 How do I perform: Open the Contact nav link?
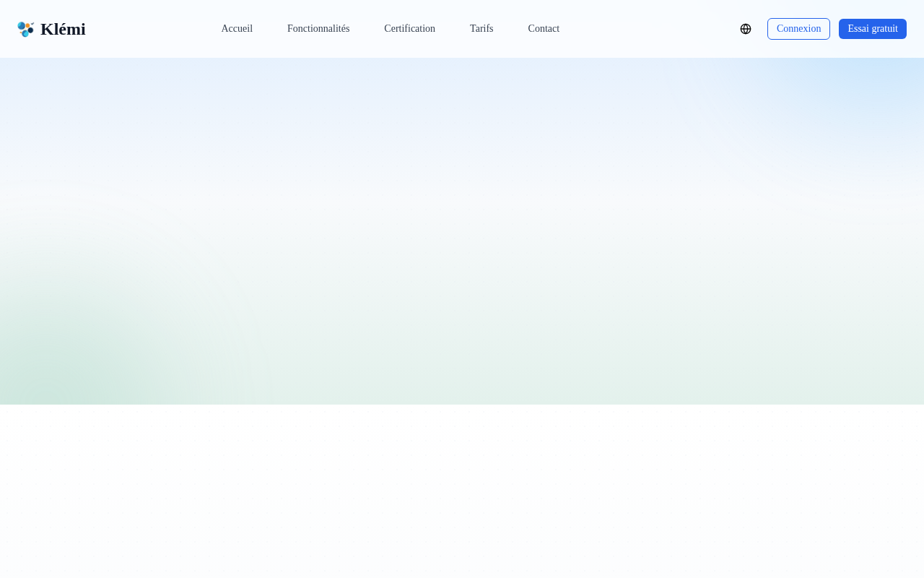[544, 29]
